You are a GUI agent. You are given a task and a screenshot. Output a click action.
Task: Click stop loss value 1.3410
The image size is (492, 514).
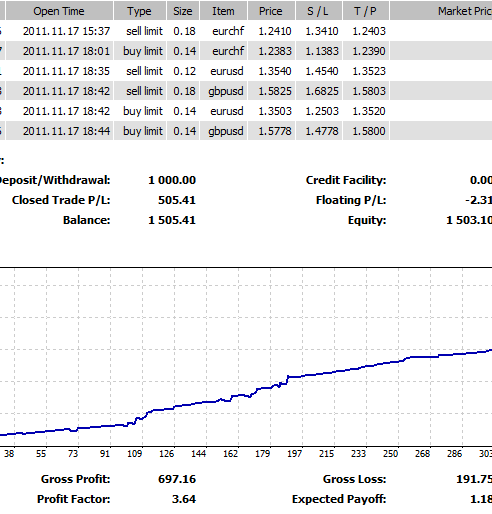pyautogui.click(x=322, y=31)
